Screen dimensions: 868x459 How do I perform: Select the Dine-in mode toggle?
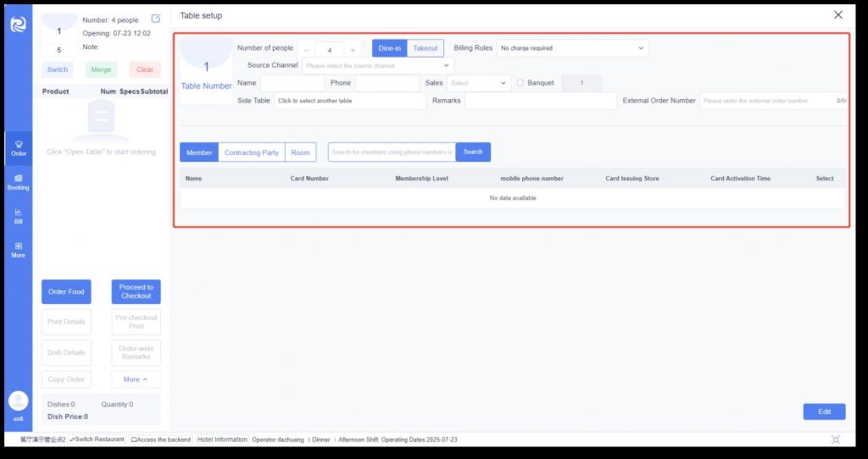click(x=390, y=48)
